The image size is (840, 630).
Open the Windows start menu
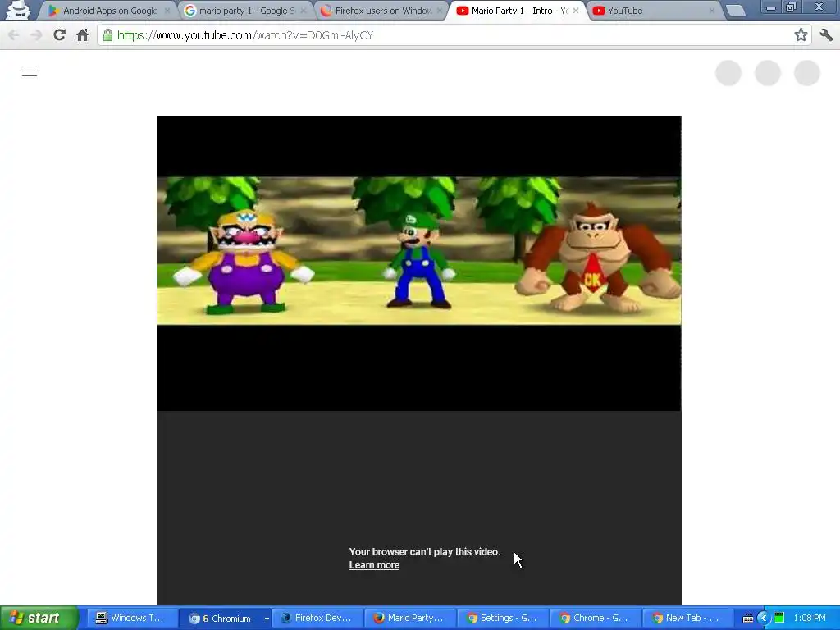(x=39, y=619)
